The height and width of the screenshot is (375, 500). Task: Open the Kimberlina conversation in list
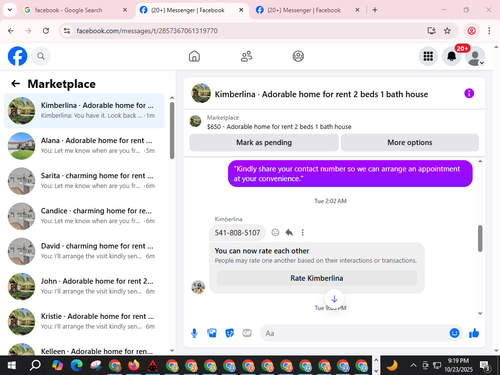[84, 111]
